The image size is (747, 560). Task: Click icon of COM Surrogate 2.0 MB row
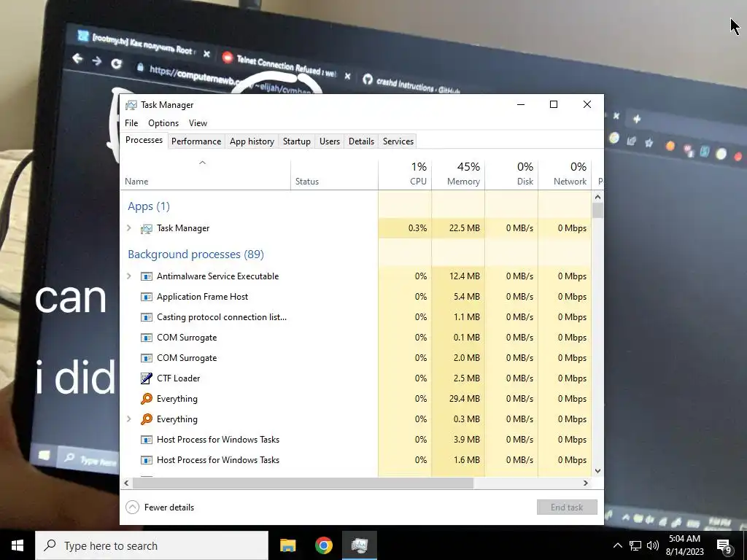[146, 358]
